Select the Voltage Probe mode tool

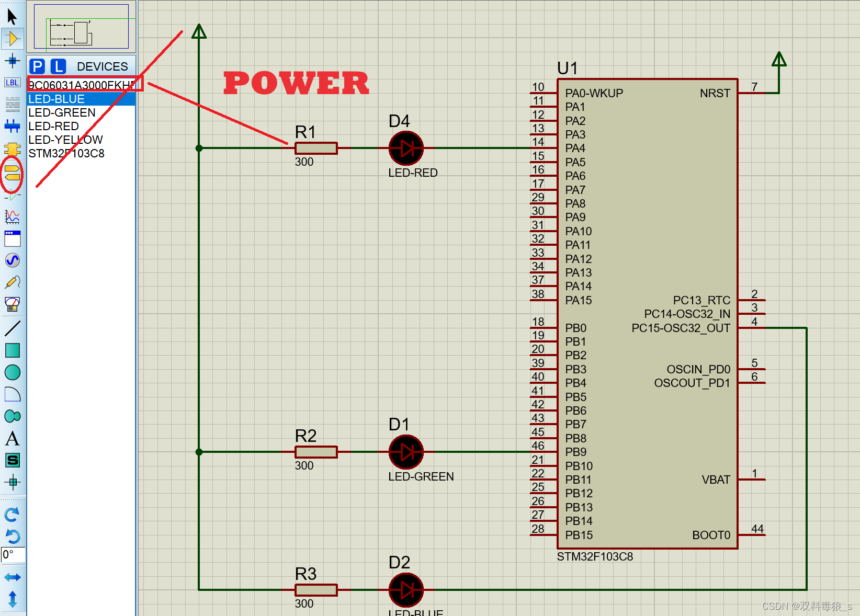[x=12, y=282]
